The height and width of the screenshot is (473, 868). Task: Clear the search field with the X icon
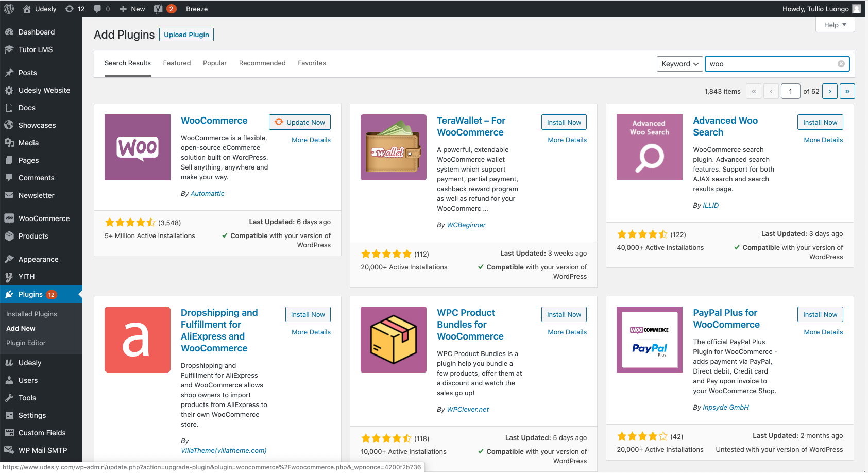click(x=841, y=64)
